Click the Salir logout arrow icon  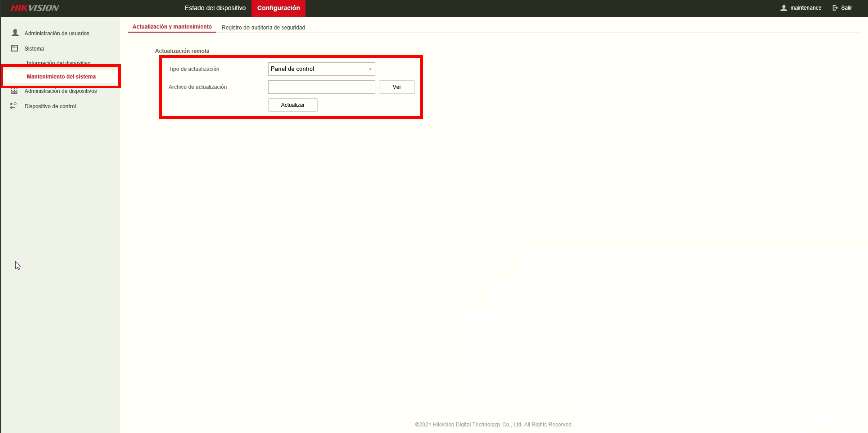835,8
